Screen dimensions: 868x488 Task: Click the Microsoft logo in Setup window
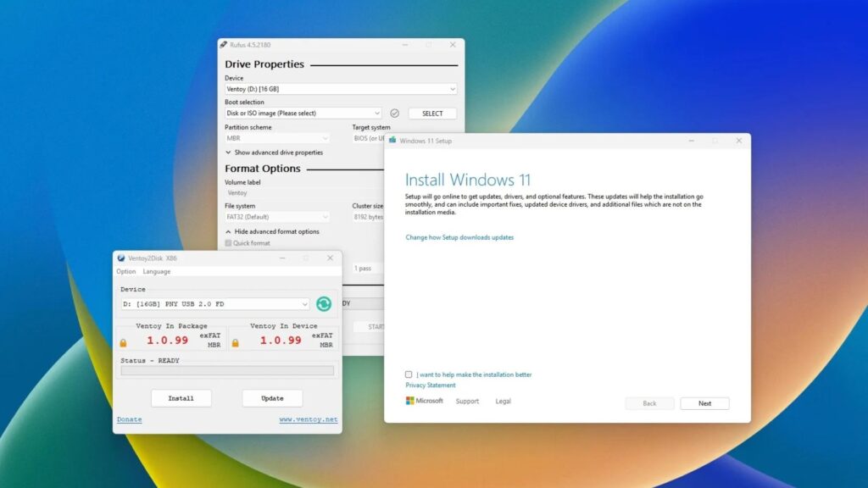tap(411, 401)
